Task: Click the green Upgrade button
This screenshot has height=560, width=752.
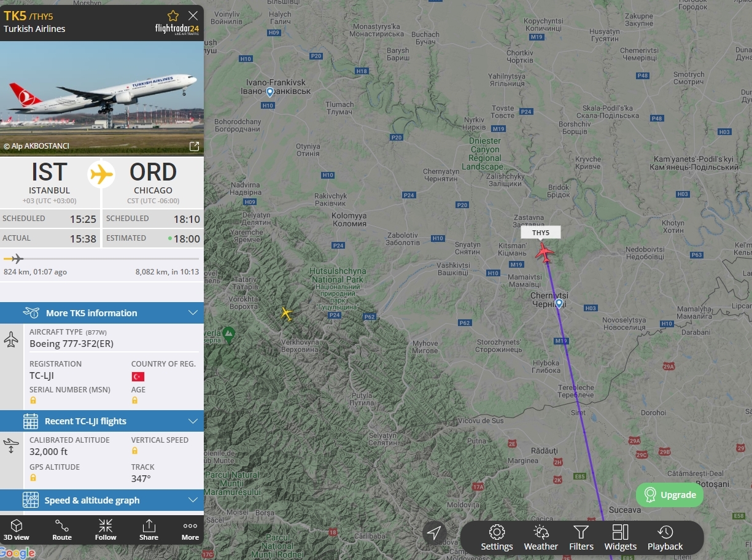Action: [670, 495]
